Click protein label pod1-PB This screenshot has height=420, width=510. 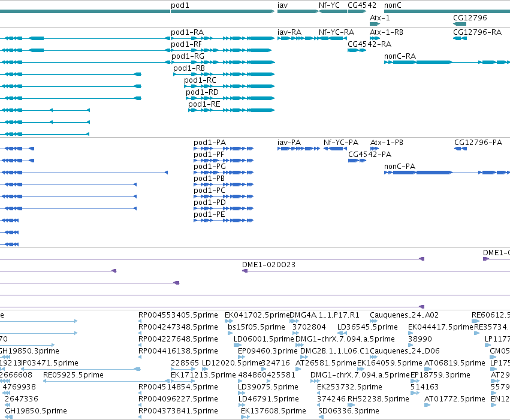209,179
